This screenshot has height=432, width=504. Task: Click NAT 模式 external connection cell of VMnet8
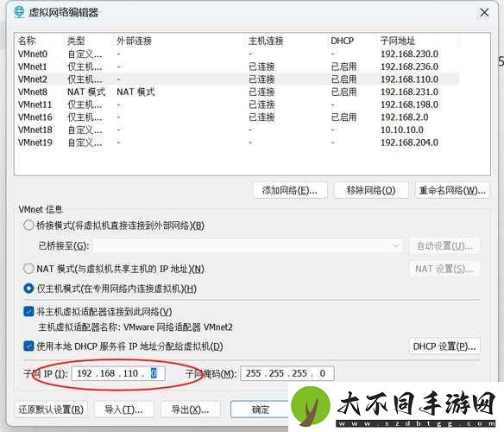point(135,92)
